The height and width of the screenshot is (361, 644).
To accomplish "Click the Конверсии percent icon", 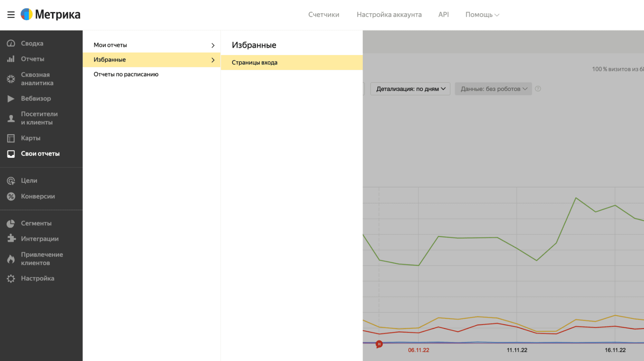I will coord(11,196).
